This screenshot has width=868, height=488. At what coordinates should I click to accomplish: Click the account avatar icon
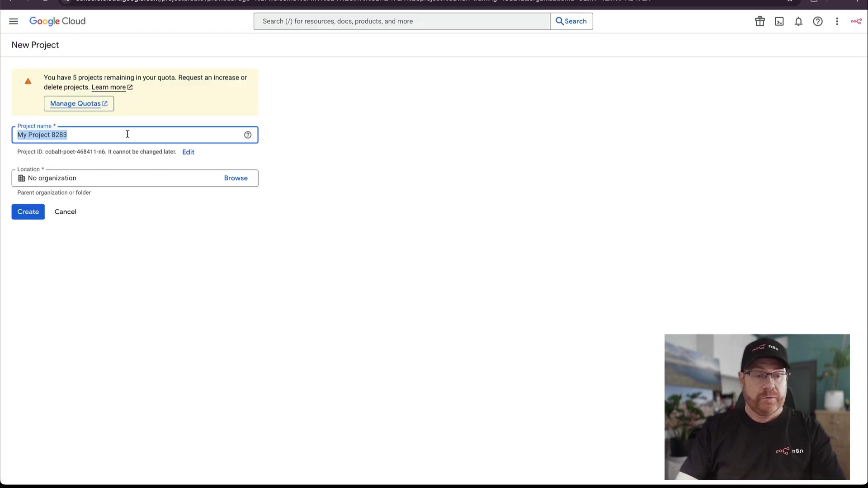856,21
